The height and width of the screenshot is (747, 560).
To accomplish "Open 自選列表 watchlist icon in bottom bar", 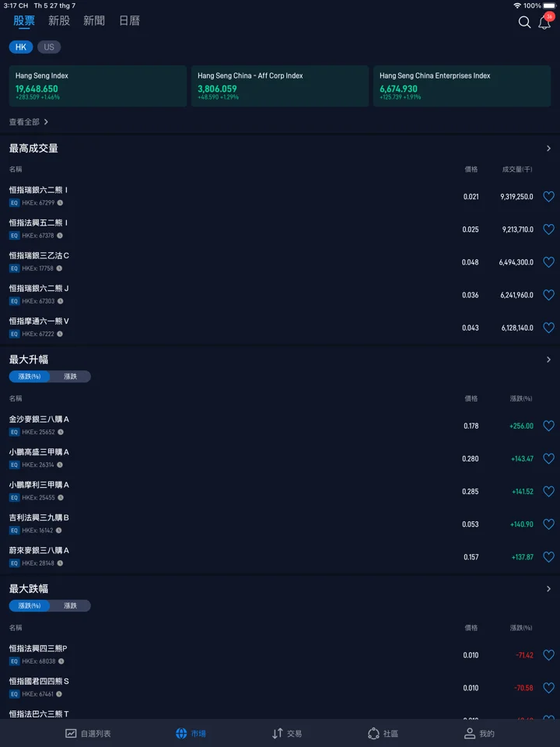I will [71, 733].
